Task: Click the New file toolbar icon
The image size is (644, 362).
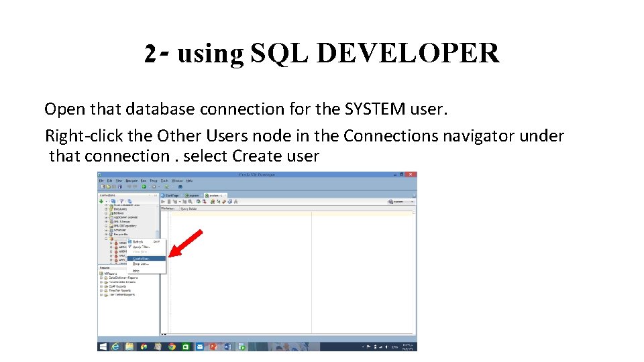Action: 103,187
